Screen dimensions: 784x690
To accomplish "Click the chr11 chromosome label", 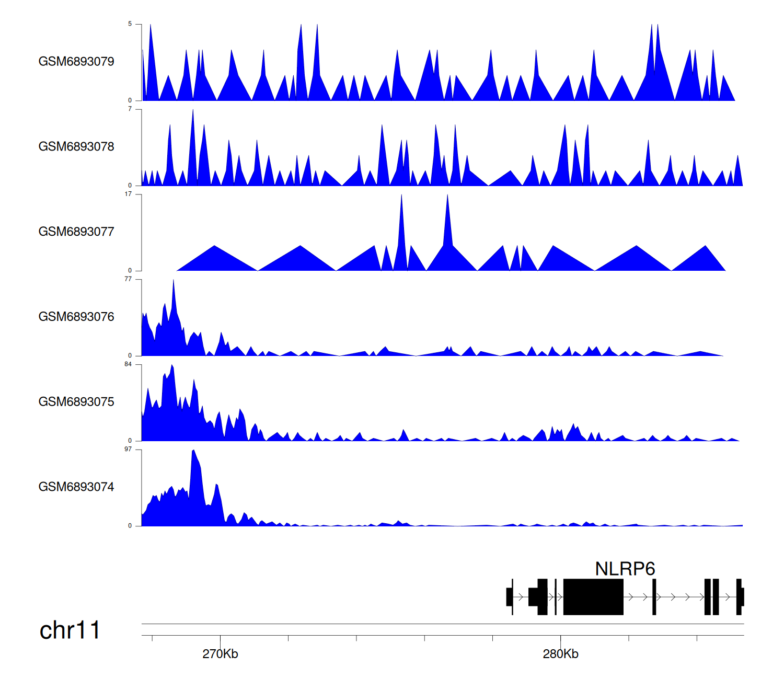I will click(70, 630).
